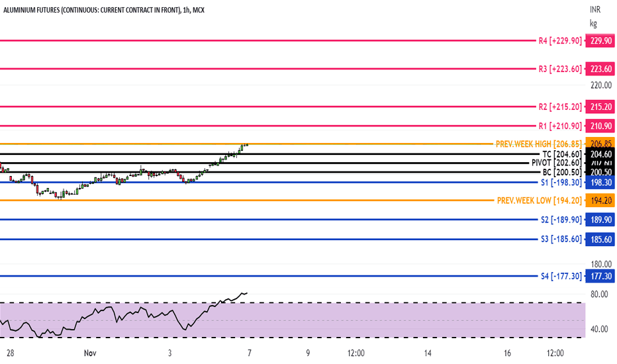Click the 7 date on time axis
This screenshot has height=364, width=617.
[250, 353]
